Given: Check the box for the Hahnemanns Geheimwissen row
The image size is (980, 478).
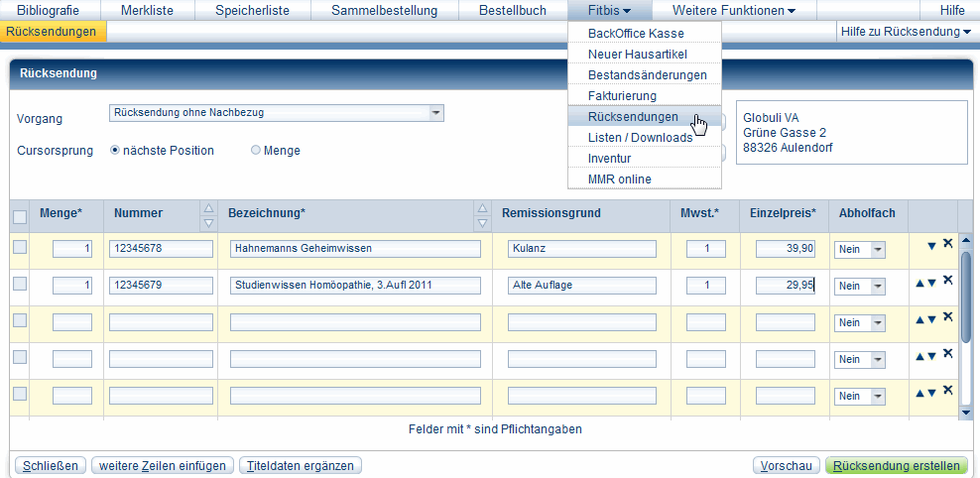Looking at the screenshot, I should (20, 248).
